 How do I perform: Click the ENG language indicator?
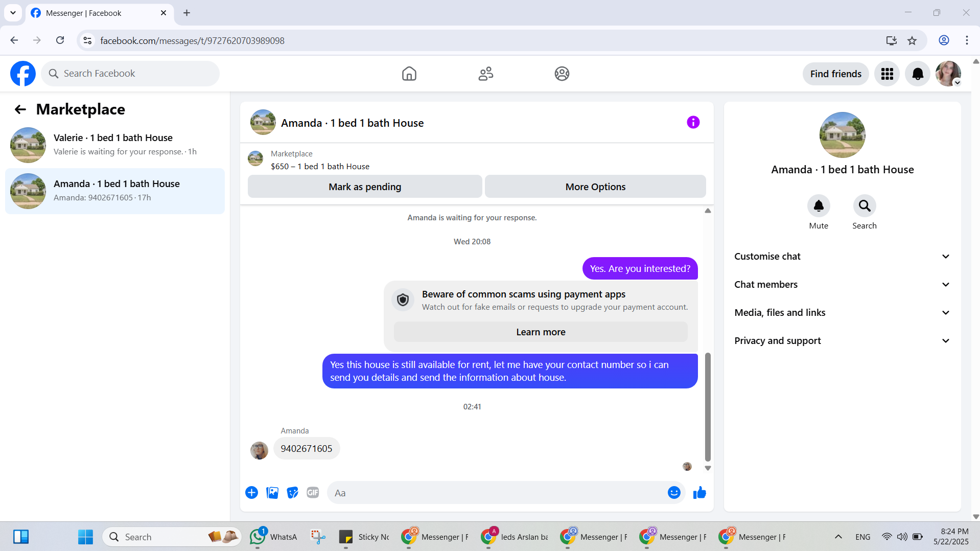pyautogui.click(x=862, y=537)
